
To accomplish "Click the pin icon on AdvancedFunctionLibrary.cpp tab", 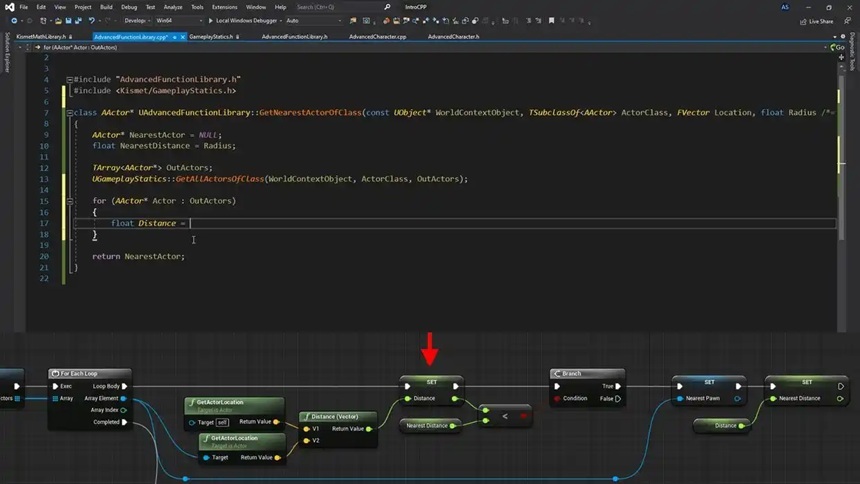I will (174, 37).
